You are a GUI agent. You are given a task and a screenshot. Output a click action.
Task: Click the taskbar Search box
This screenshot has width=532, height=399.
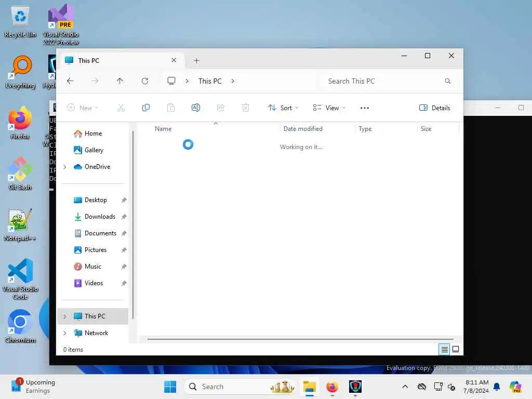[240, 387]
